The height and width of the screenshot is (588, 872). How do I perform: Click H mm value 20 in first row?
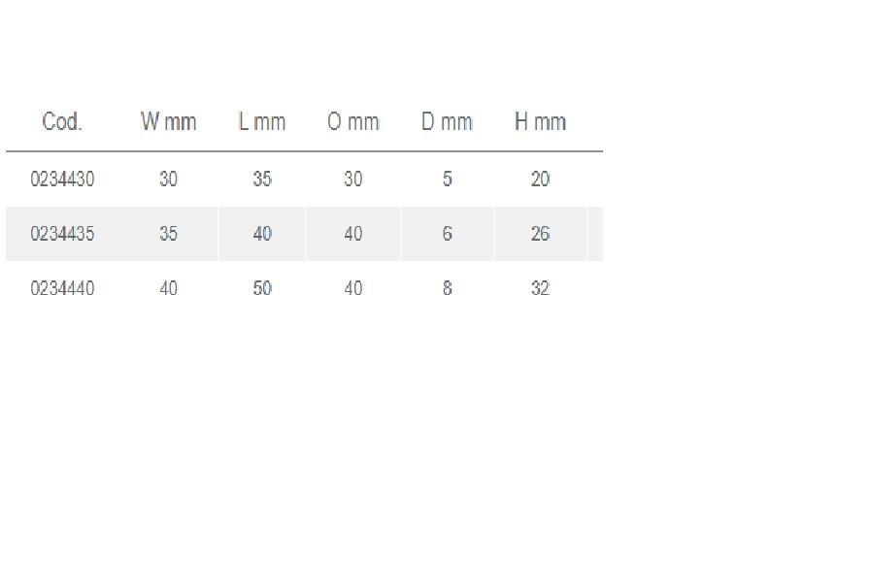coord(540,180)
